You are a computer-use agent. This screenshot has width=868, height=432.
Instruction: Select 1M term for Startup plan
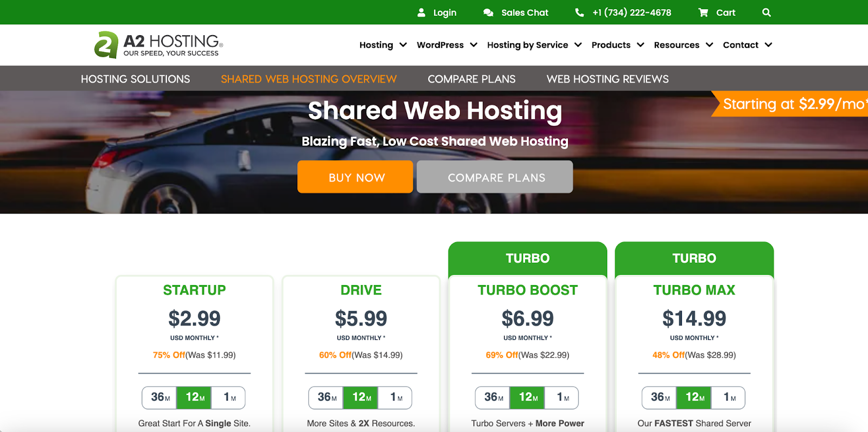229,397
